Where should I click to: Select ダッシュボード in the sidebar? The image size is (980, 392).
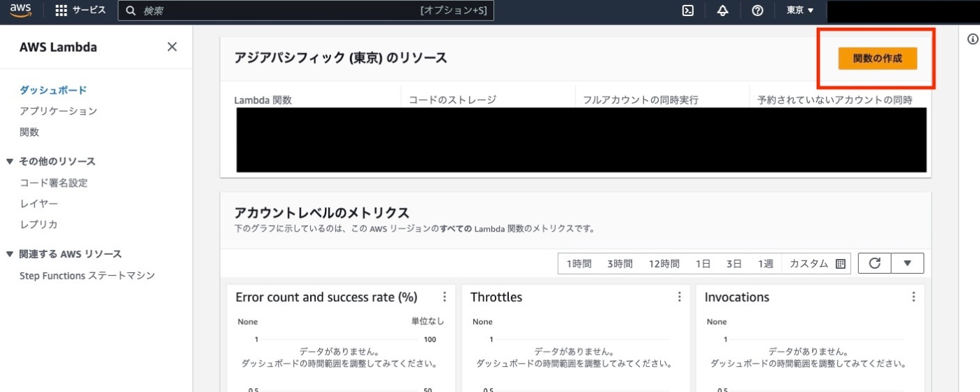53,90
